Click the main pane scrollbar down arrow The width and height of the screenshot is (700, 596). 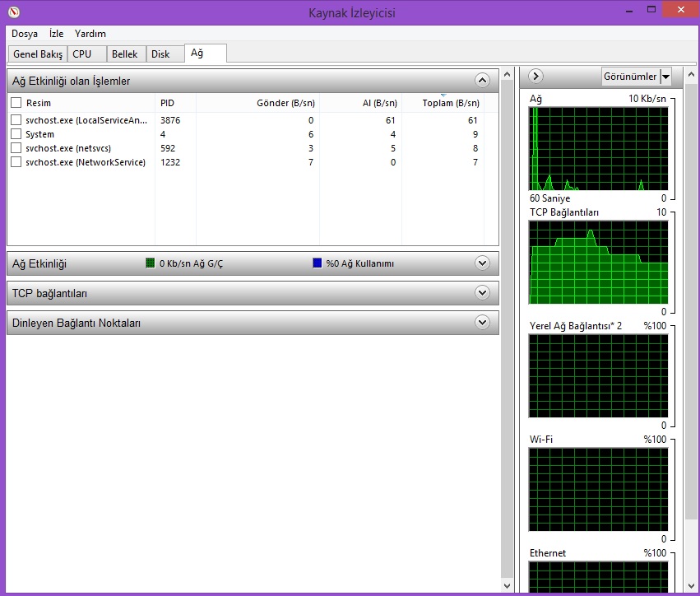tap(508, 585)
